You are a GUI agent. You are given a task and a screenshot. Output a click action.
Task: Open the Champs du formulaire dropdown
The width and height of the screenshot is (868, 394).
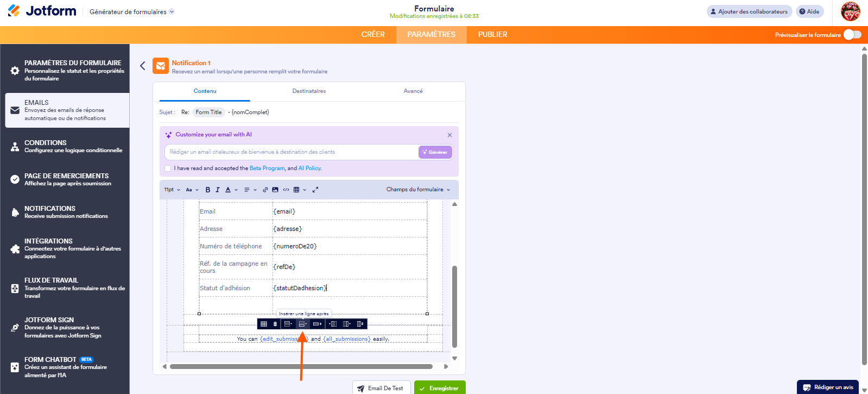tap(418, 190)
